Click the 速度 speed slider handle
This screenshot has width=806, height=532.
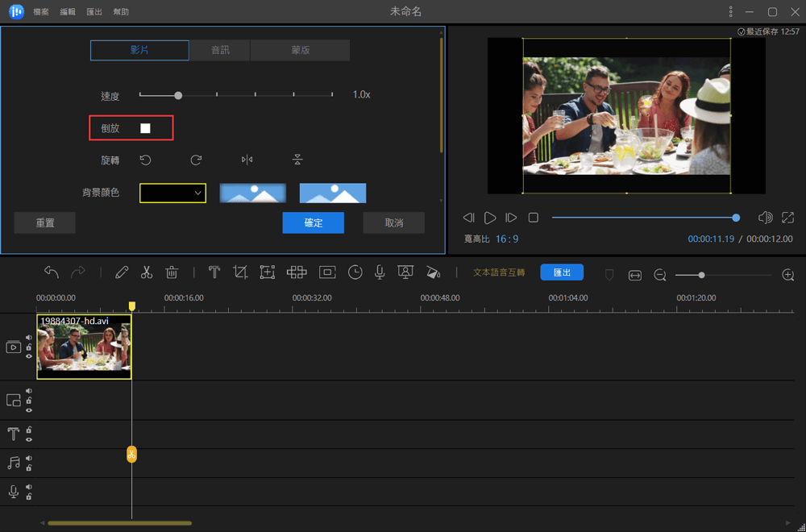[178, 95]
